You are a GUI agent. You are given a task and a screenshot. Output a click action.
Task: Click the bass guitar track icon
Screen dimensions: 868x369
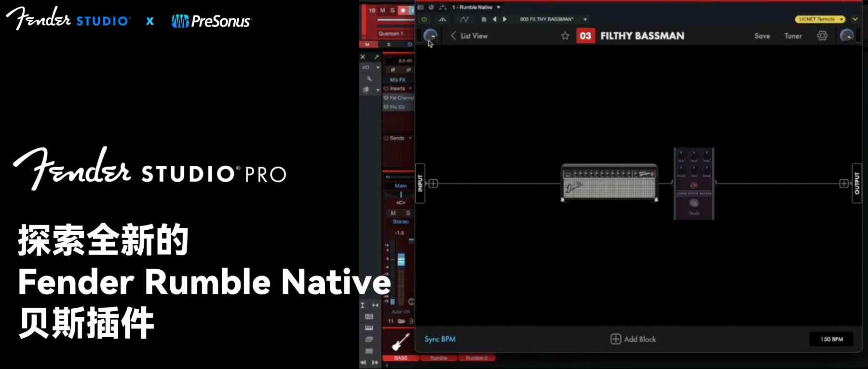tap(400, 342)
